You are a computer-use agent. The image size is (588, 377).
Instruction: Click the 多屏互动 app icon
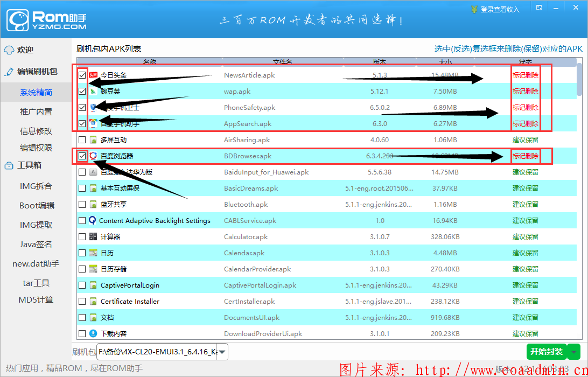(93, 139)
